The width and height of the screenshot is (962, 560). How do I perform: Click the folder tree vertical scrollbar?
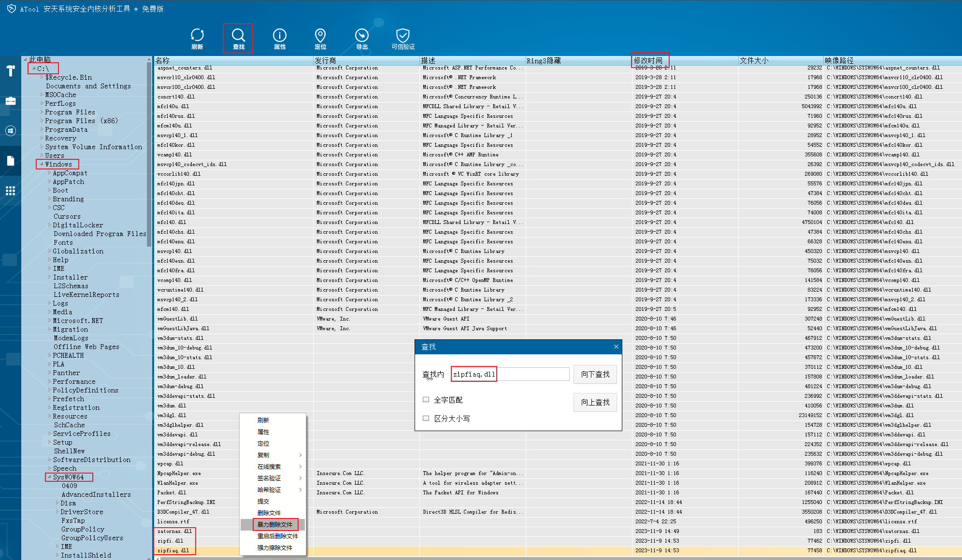click(149, 154)
